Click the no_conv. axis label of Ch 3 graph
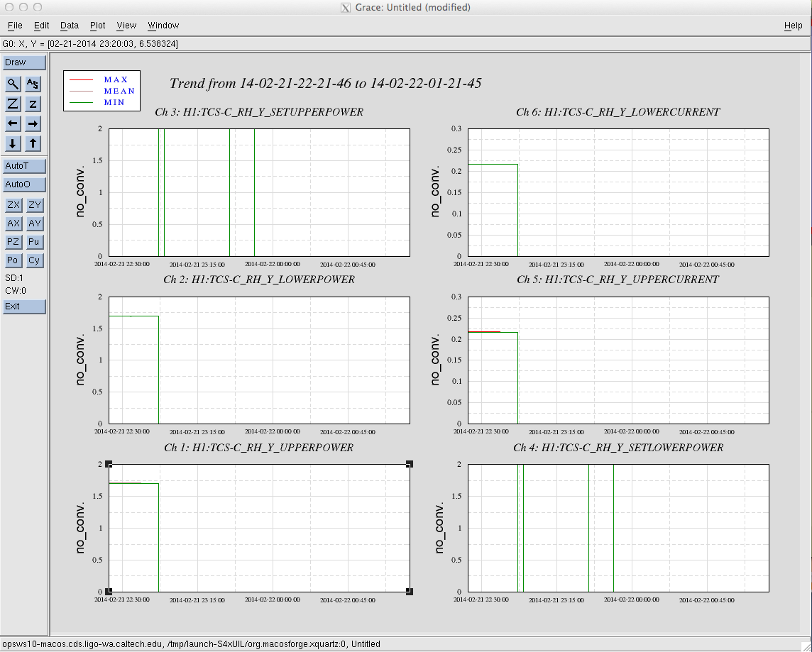The width and height of the screenshot is (812, 652). click(79, 192)
